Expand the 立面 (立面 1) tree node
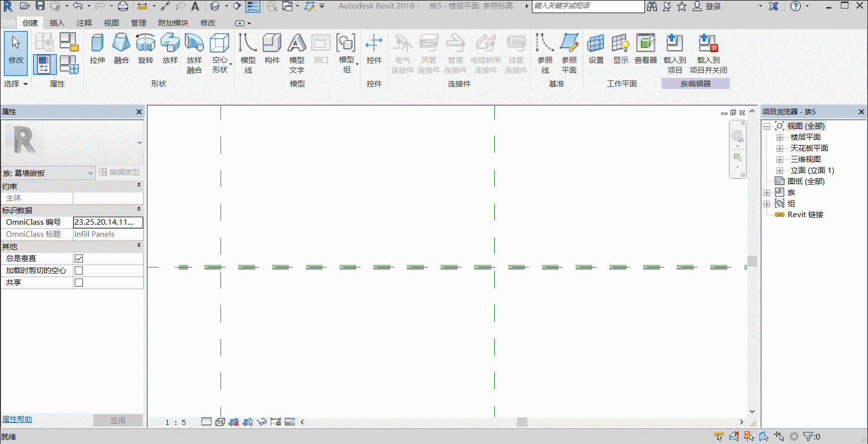Image resolution: width=868 pixels, height=444 pixels. [x=780, y=170]
